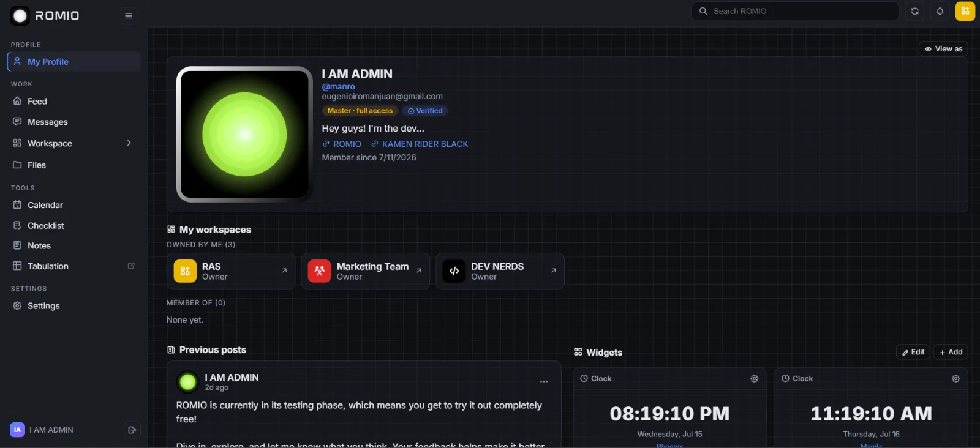Click the yellow workspace grid icon at top right
The height and width of the screenshot is (448, 980).
[x=965, y=11]
